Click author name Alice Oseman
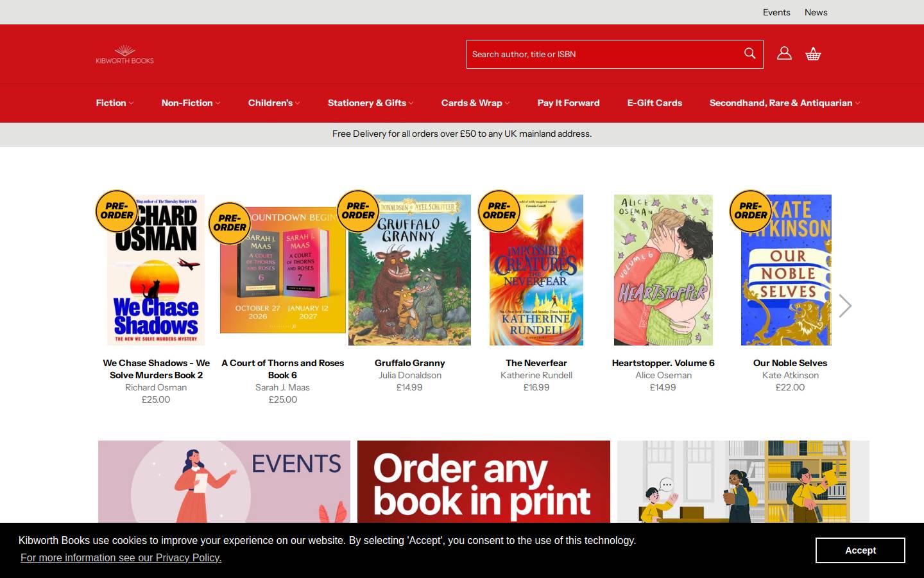This screenshot has width=924, height=578. 663,375
